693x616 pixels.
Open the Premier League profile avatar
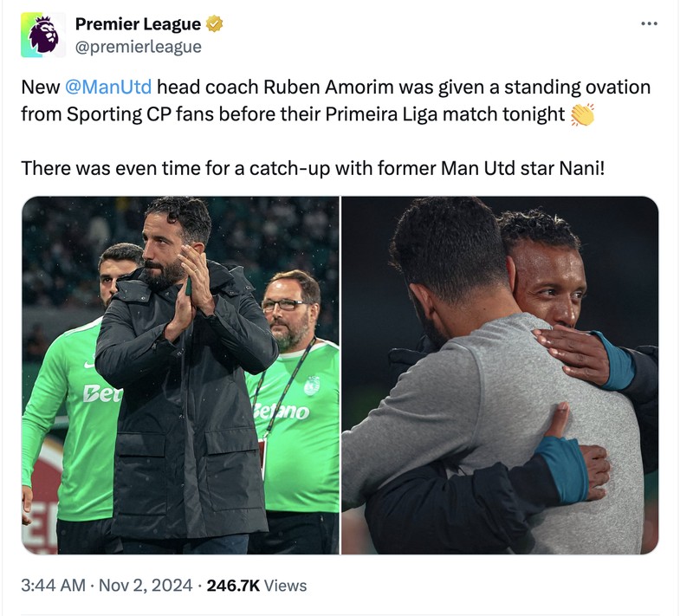(43, 36)
